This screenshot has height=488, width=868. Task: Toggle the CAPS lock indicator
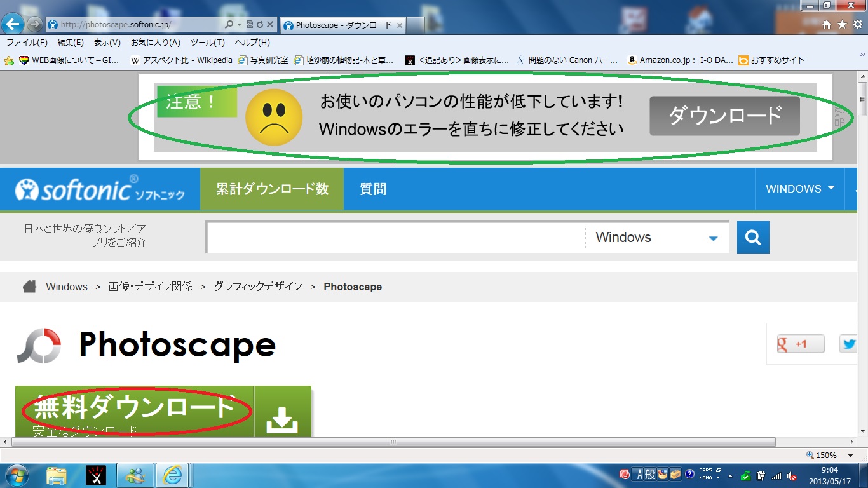click(705, 471)
